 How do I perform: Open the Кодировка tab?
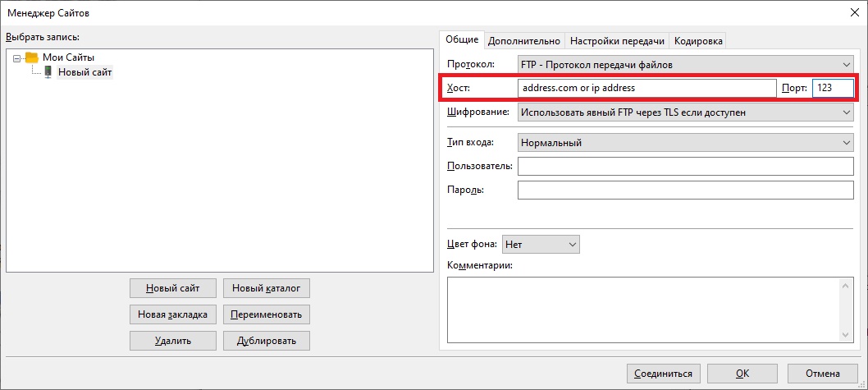click(x=698, y=40)
